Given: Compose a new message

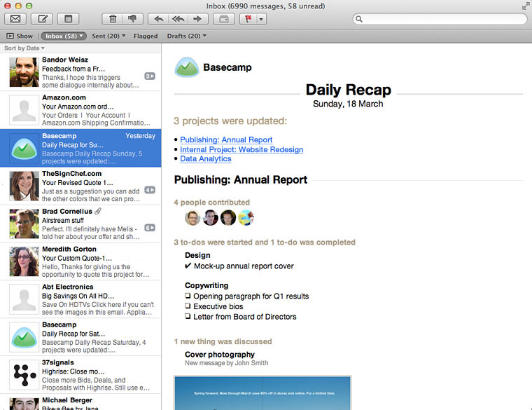Looking at the screenshot, I should point(42,19).
